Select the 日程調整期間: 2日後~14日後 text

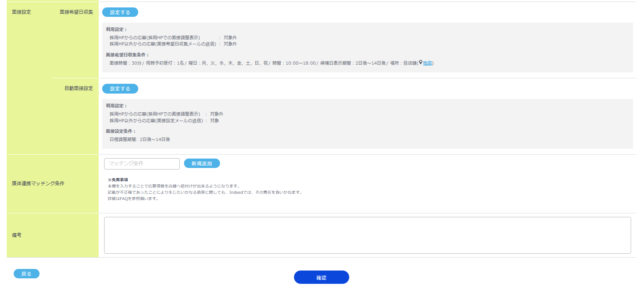(x=140, y=139)
